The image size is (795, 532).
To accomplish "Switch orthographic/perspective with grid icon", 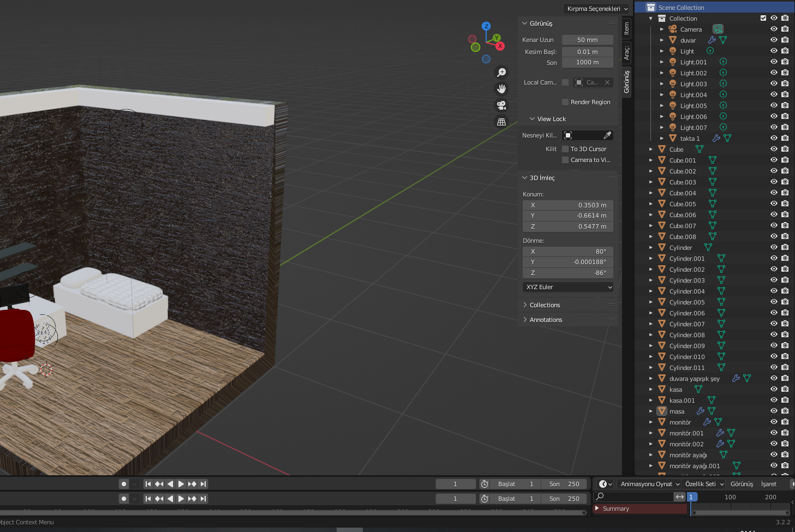I will pyautogui.click(x=501, y=122).
